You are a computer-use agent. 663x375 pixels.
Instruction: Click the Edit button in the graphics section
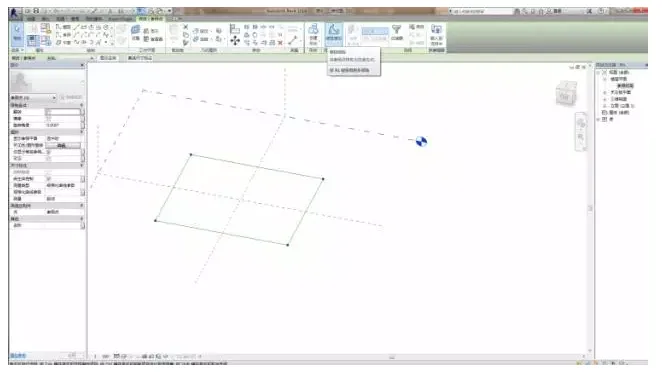point(63,145)
